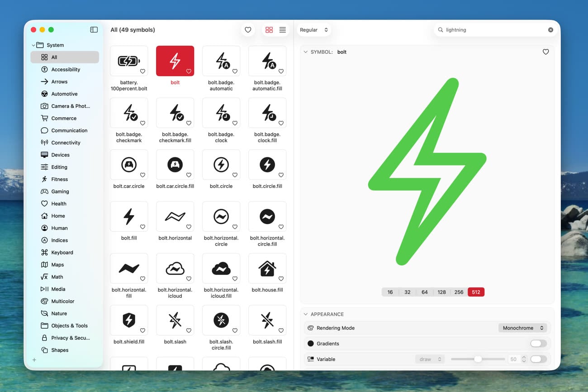
Task: Select the Health category
Action: tap(59, 203)
